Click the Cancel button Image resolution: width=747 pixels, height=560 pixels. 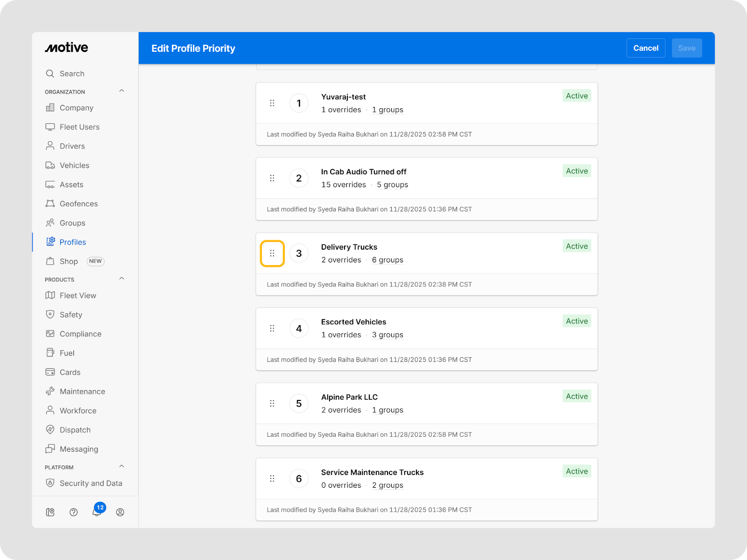coord(645,48)
